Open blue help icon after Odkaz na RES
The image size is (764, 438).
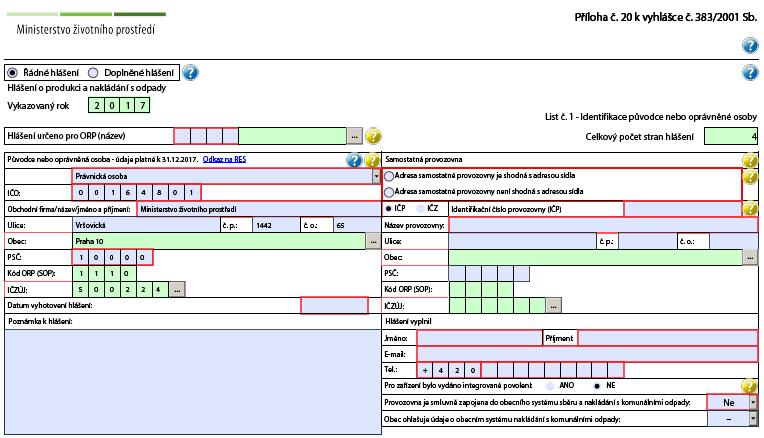pos(354,160)
